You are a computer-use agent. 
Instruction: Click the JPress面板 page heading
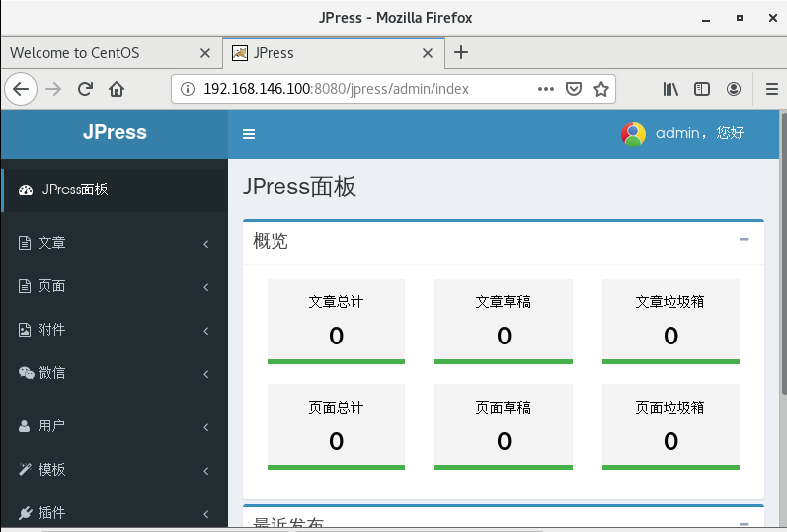coord(299,187)
